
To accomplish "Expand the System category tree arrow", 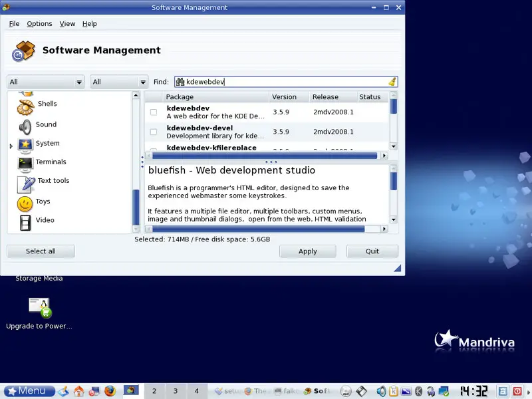I will (x=11, y=146).
